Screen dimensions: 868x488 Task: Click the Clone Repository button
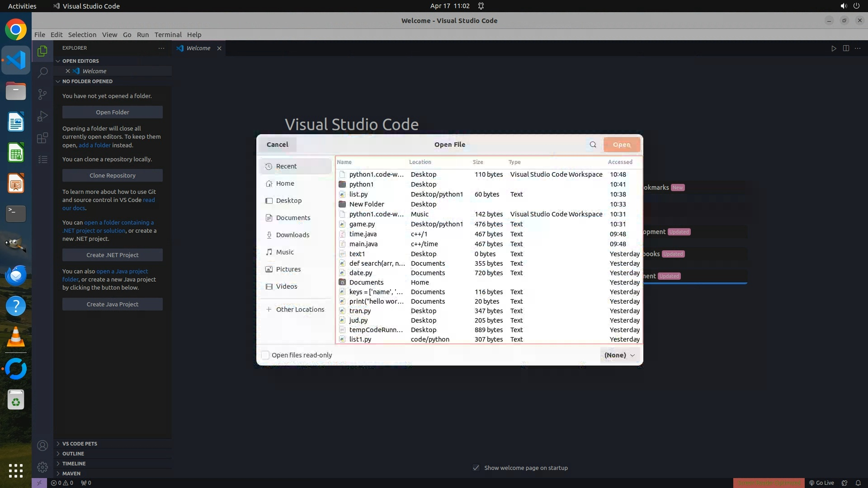[x=112, y=175]
